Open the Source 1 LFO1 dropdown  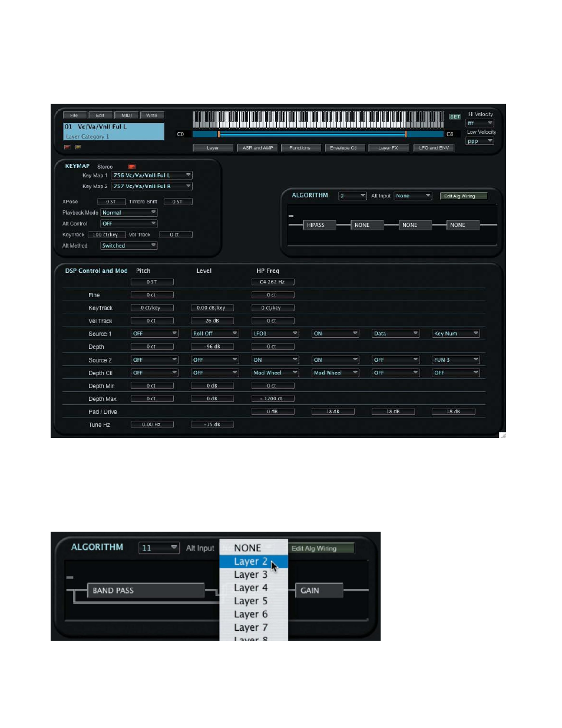tap(275, 334)
